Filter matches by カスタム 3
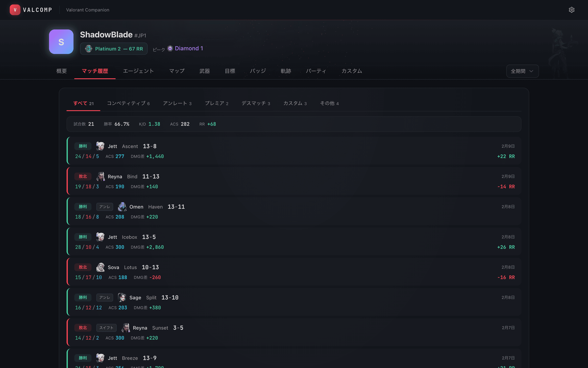 [295, 103]
